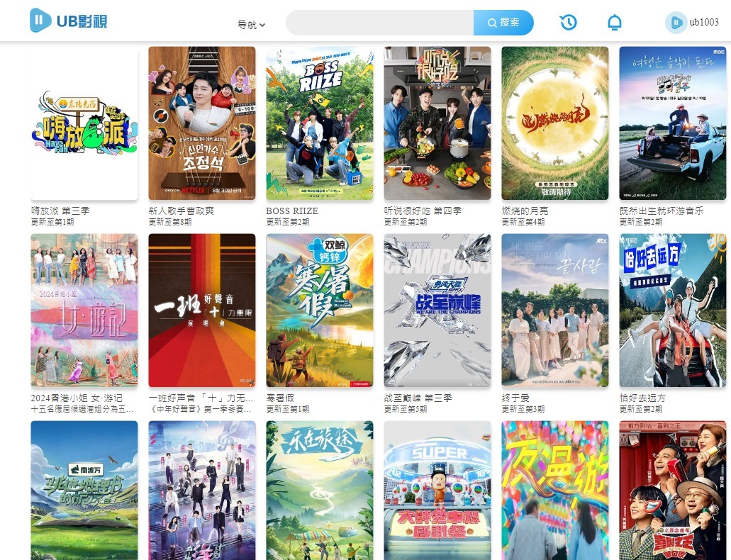Open the 南波万 green meadow poster

[x=84, y=491]
